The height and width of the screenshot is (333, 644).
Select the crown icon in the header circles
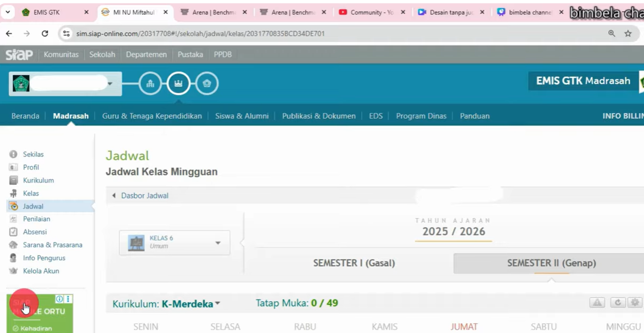coord(178,83)
